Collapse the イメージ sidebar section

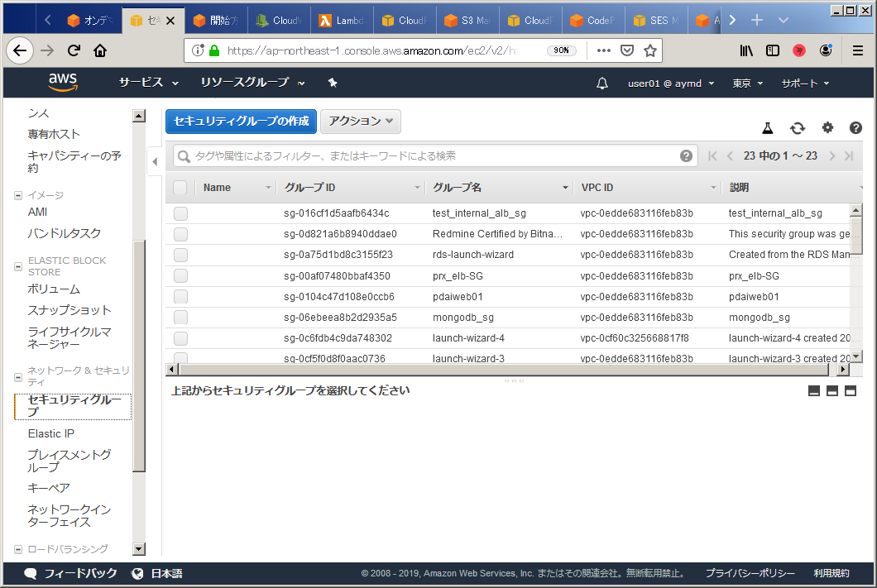18,196
